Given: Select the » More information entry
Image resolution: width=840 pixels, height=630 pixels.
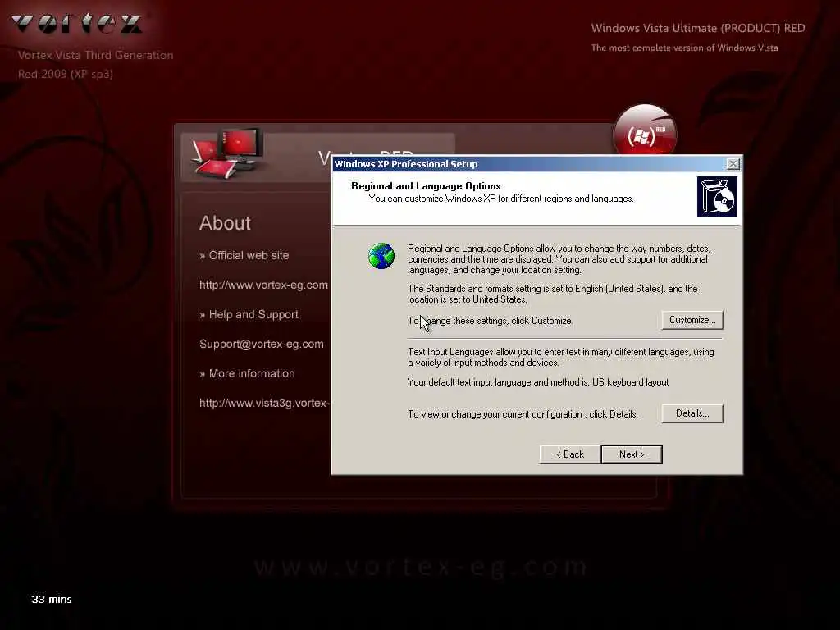Looking at the screenshot, I should tap(247, 373).
